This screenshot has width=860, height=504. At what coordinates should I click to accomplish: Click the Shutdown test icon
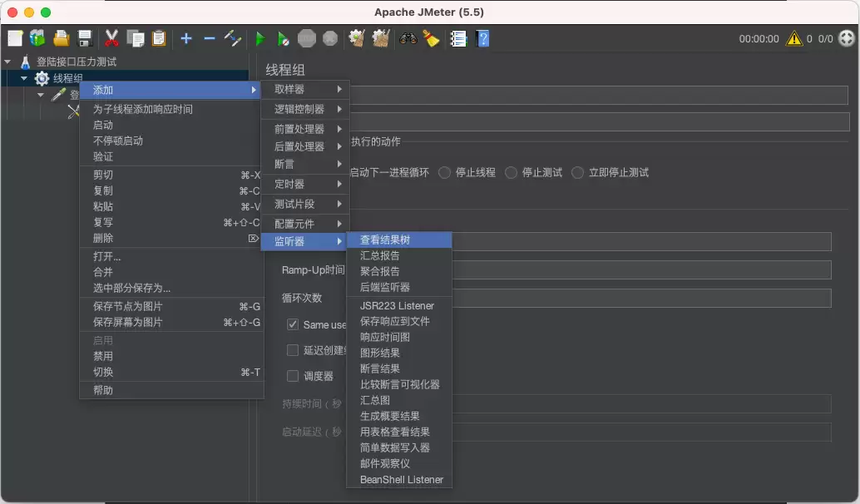[330, 38]
